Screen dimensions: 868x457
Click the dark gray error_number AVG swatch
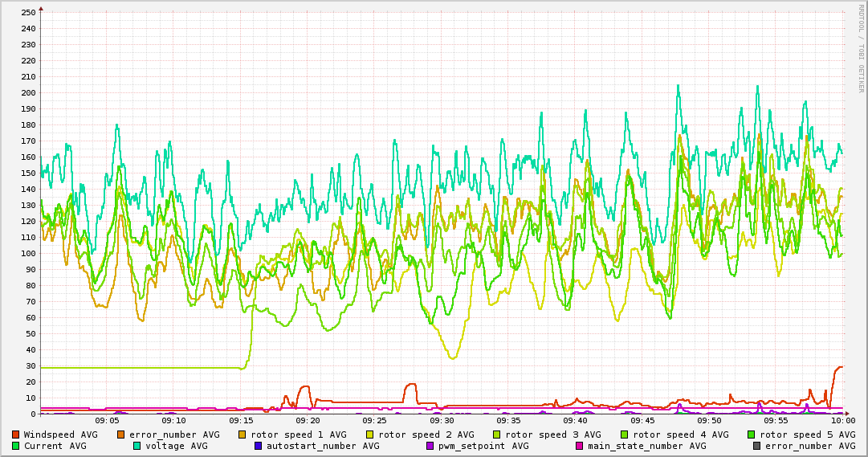[x=756, y=446]
